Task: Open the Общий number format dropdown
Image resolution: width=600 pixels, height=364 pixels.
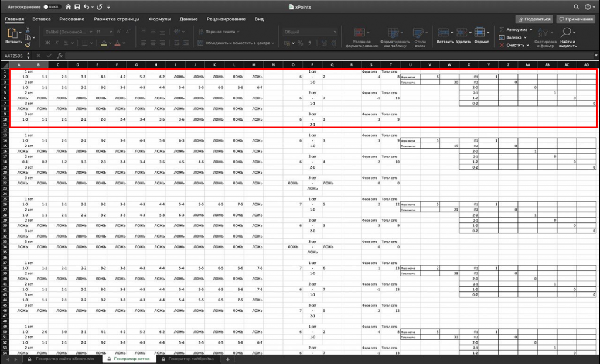Action: pos(310,32)
